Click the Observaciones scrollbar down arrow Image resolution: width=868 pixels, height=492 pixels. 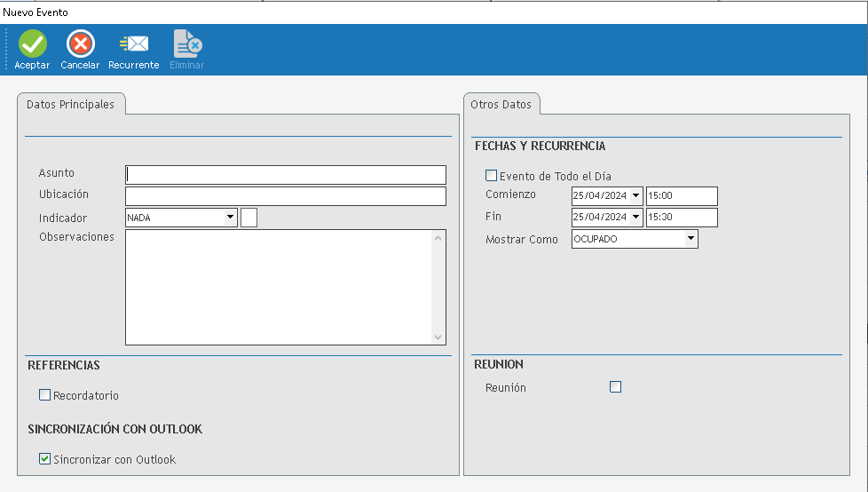click(438, 337)
